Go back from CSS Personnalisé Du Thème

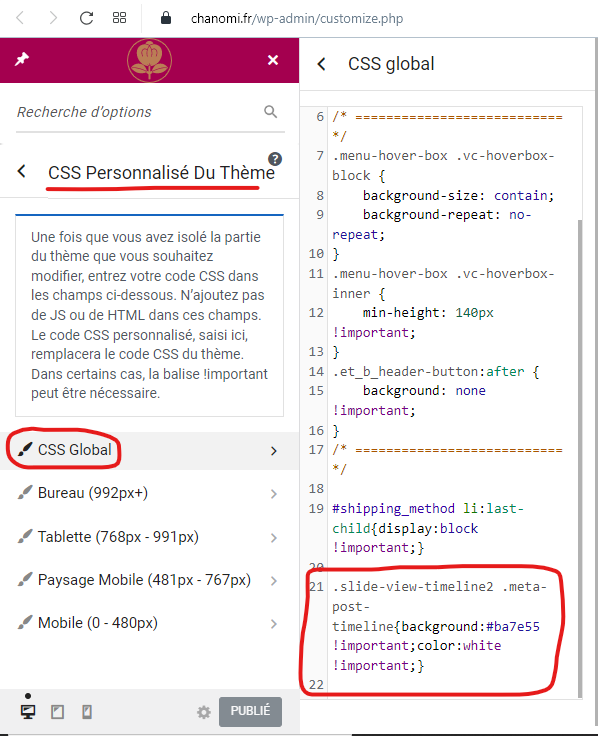[22, 171]
